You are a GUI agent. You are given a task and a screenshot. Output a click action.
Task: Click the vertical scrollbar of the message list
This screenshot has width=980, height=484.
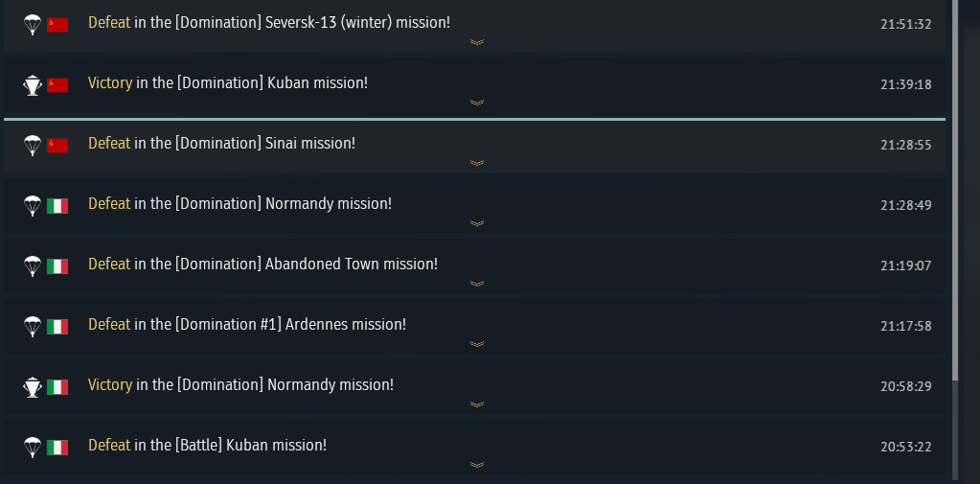click(x=954, y=192)
